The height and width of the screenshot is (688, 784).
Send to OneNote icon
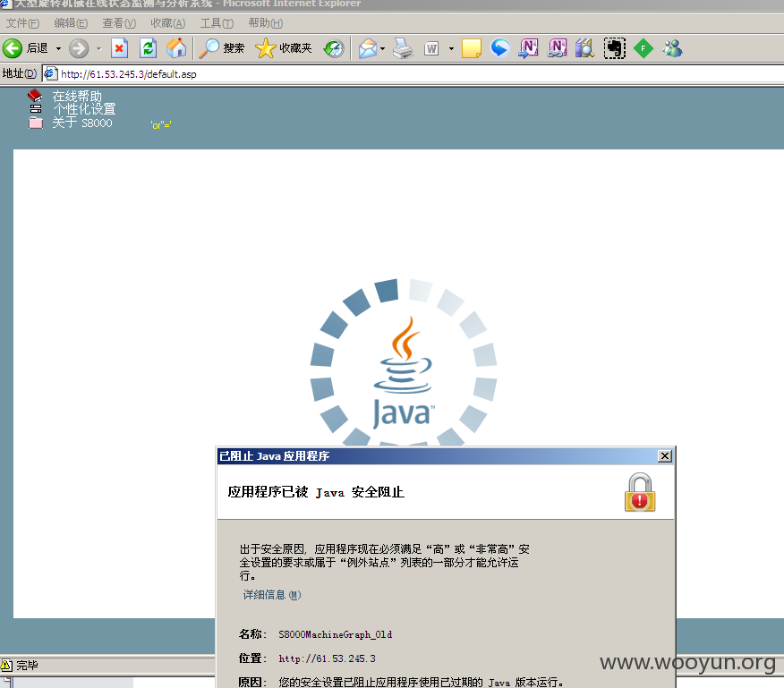(x=529, y=48)
